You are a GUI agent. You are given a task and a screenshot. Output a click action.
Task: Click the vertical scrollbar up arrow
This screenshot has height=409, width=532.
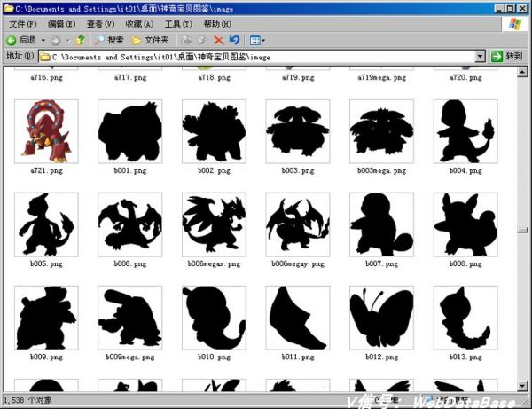(522, 72)
